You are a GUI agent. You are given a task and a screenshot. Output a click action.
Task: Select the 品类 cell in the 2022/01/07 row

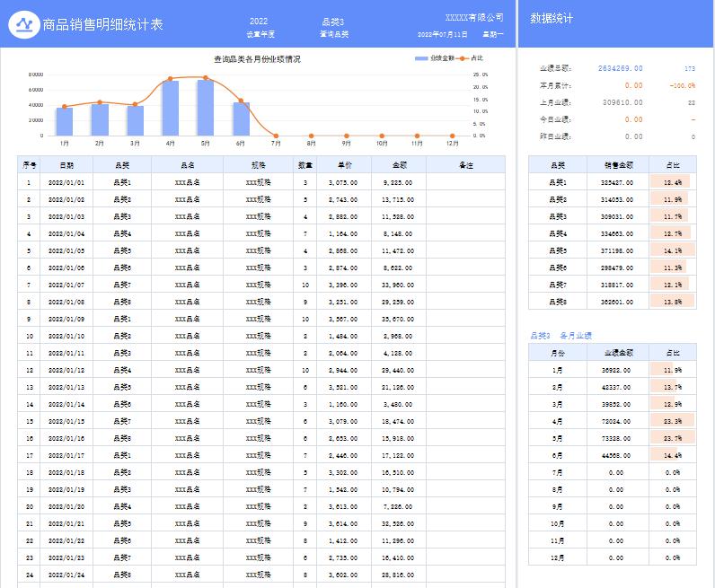(122, 285)
